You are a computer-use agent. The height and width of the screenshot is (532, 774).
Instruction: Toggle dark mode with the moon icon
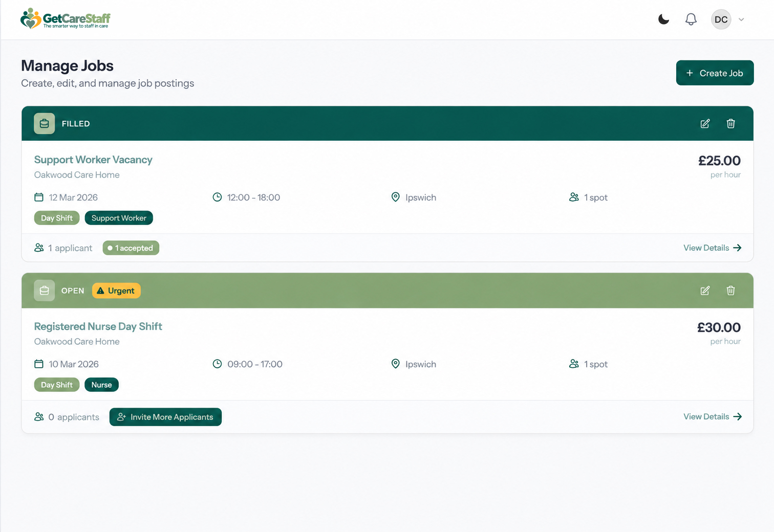click(x=663, y=19)
